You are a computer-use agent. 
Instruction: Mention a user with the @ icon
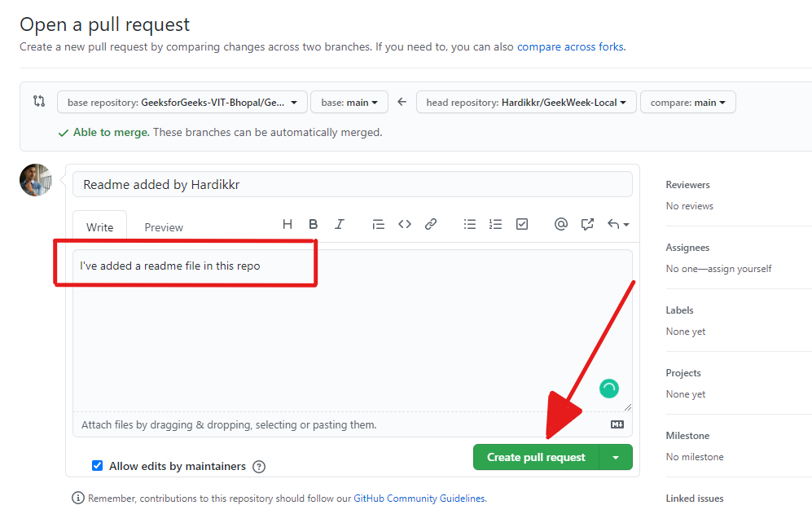[x=561, y=224]
